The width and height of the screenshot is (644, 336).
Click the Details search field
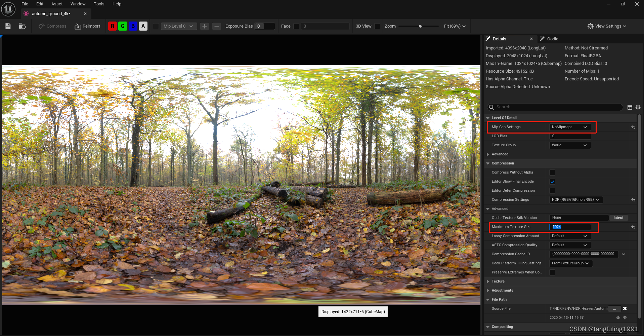pyautogui.click(x=555, y=107)
